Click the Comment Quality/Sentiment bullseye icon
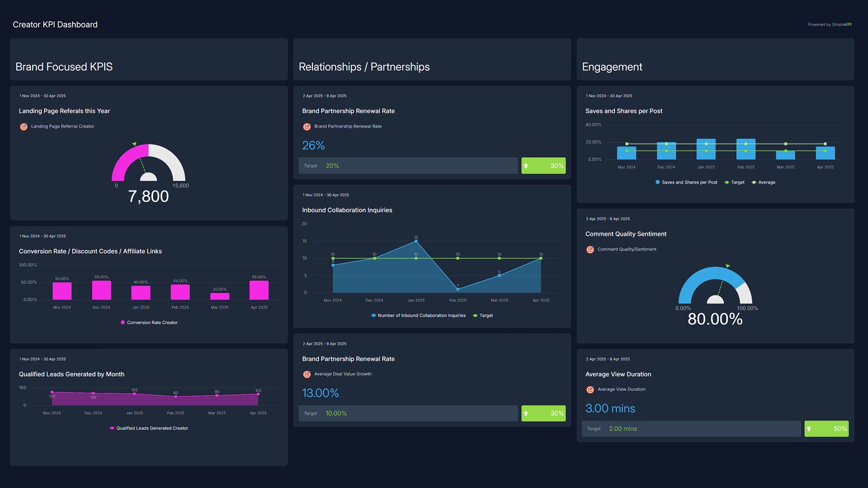The height and width of the screenshot is (488, 868). (x=590, y=249)
